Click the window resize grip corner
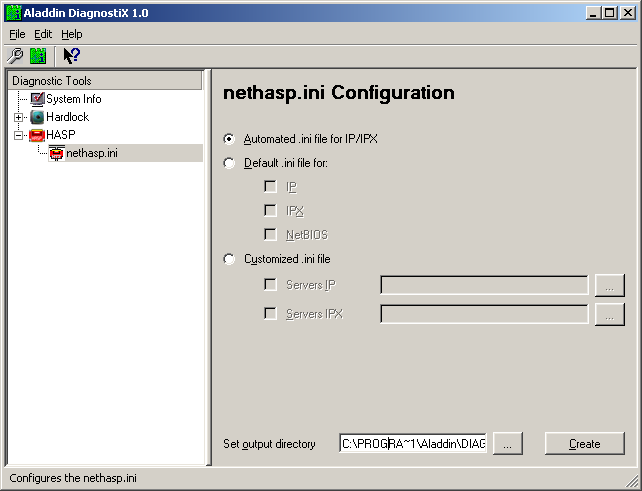642x491 pixels. pos(632,480)
